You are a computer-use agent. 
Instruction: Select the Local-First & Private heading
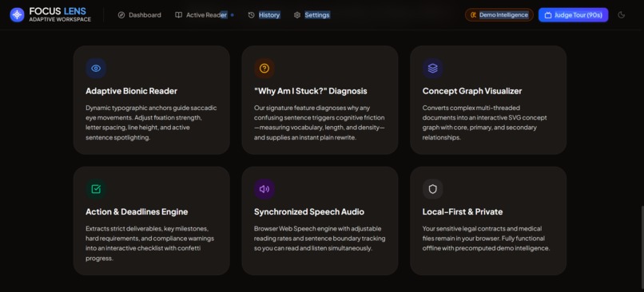point(463,212)
